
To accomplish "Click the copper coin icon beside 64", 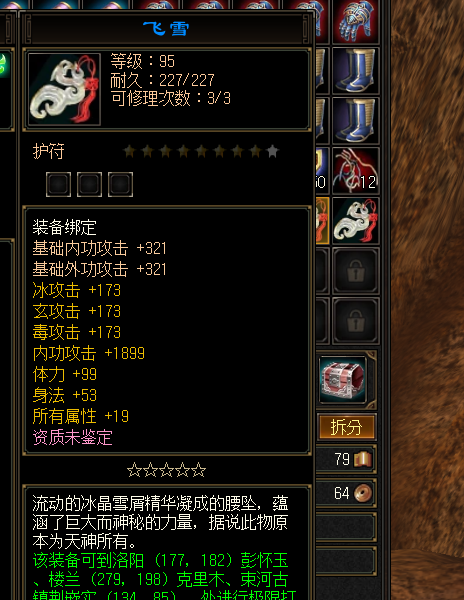I will tap(363, 493).
